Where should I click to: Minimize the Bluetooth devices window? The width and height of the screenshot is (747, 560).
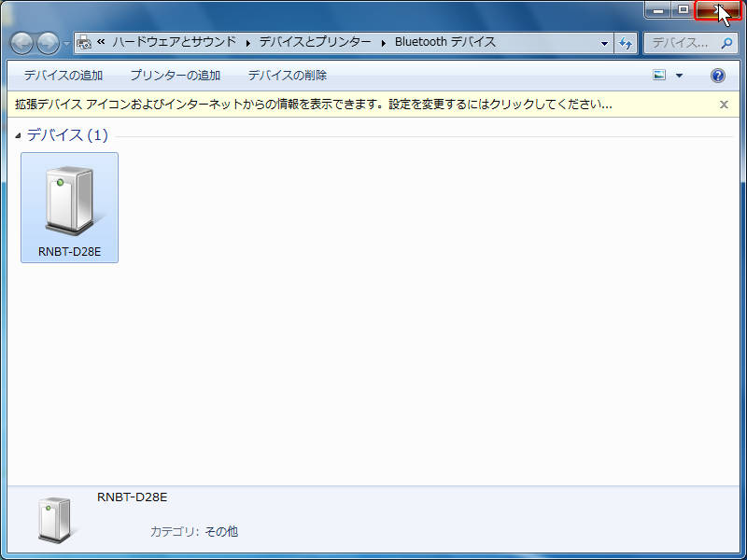658,9
